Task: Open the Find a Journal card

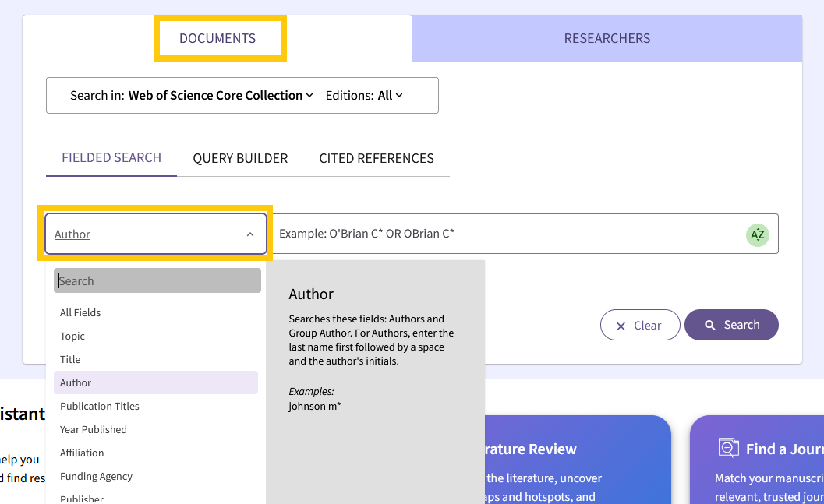Action: [x=757, y=460]
